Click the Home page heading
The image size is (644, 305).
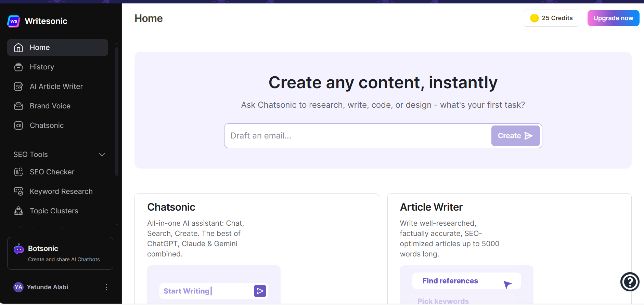pos(149,18)
